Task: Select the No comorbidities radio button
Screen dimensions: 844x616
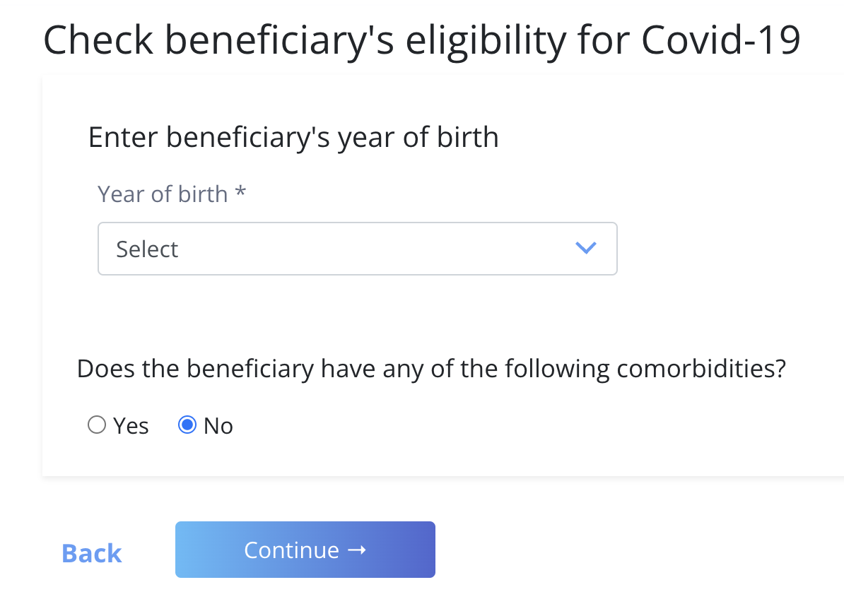Action: coord(187,425)
